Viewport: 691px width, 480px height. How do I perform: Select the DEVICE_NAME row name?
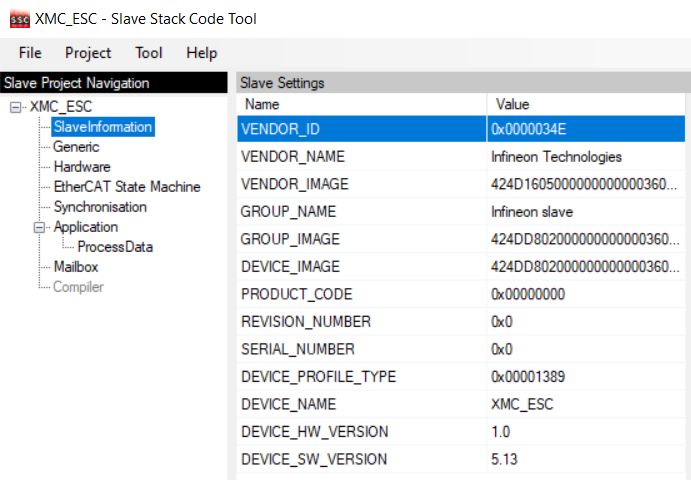[x=361, y=404]
